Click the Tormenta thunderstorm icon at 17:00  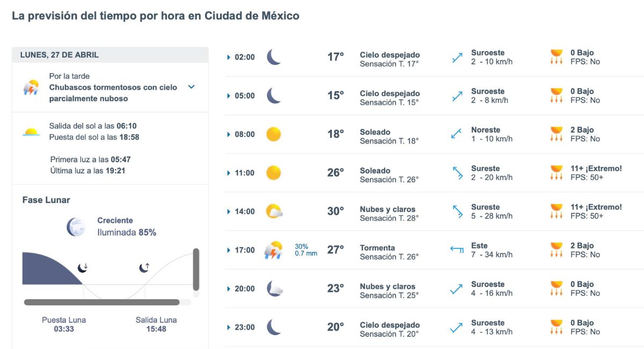pyautogui.click(x=273, y=250)
